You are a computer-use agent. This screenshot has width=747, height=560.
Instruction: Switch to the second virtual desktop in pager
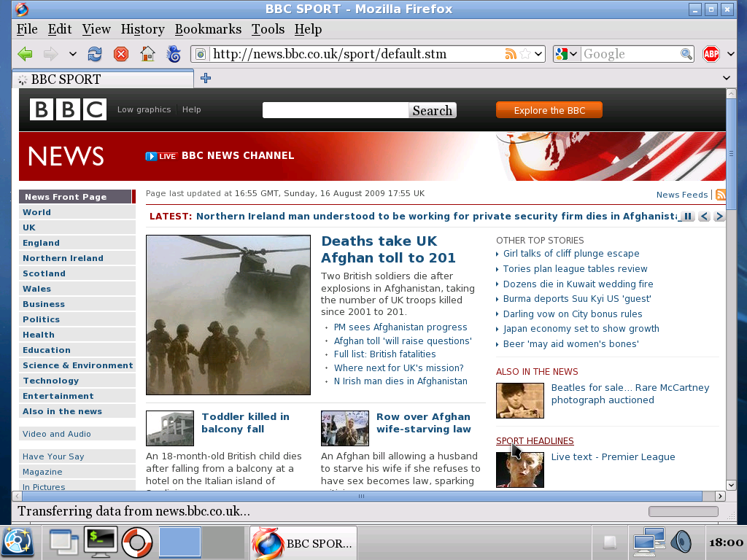223,542
